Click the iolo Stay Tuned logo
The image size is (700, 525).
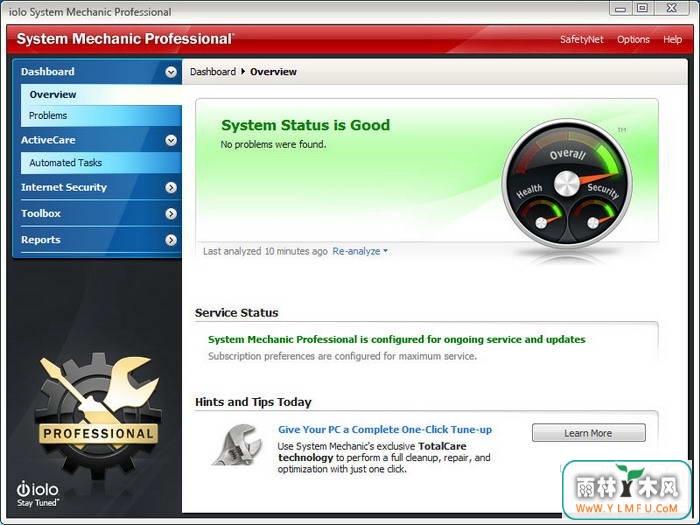point(38,494)
